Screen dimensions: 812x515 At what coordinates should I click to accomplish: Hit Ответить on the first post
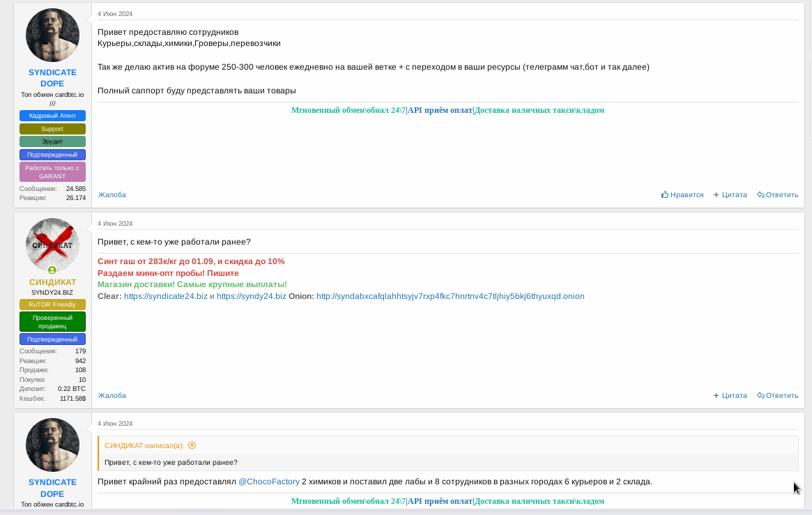point(777,195)
